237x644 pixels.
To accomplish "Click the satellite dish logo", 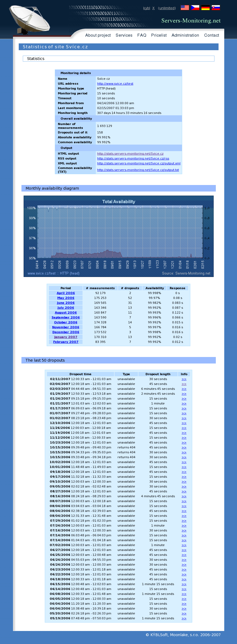I will 29,20.
